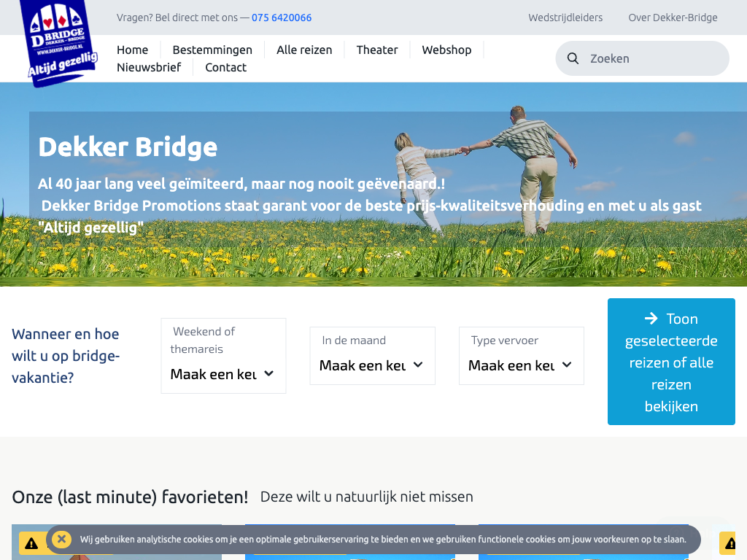The height and width of the screenshot is (560, 747).
Task: Go to the Home menu item
Action: click(132, 50)
